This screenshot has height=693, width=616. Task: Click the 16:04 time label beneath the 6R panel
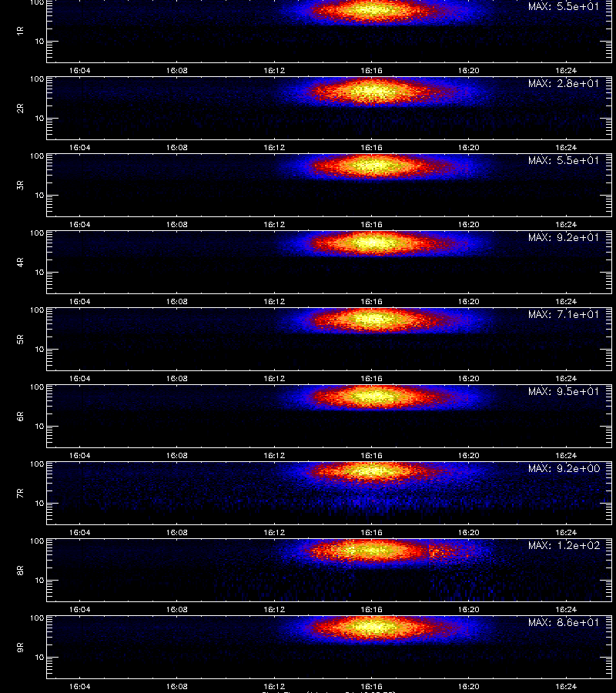(x=80, y=455)
